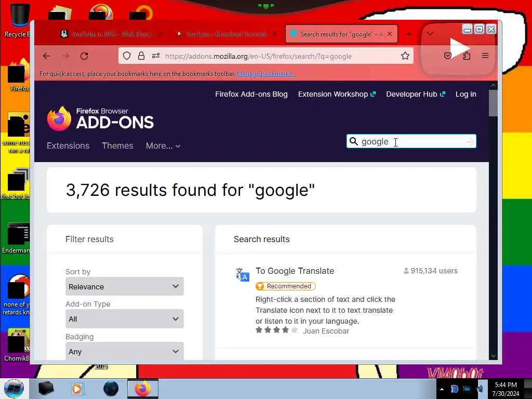Click the site padlock security icon

click(x=141, y=56)
